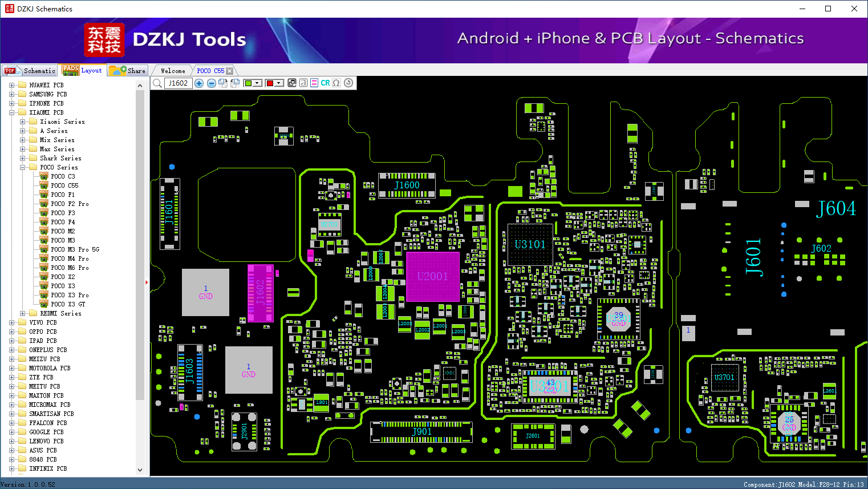Image resolution: width=868 pixels, height=489 pixels.
Task: Select the J901 connector on the layout
Action: pos(421,432)
